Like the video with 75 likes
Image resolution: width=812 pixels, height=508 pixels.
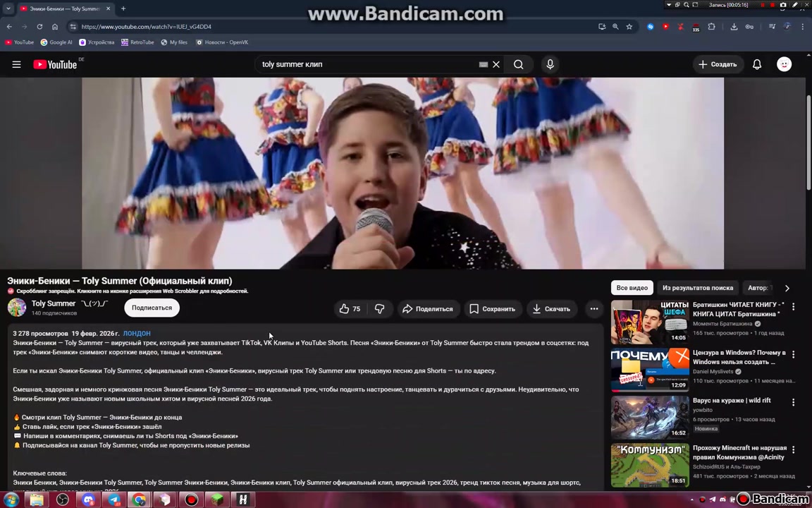(350, 309)
